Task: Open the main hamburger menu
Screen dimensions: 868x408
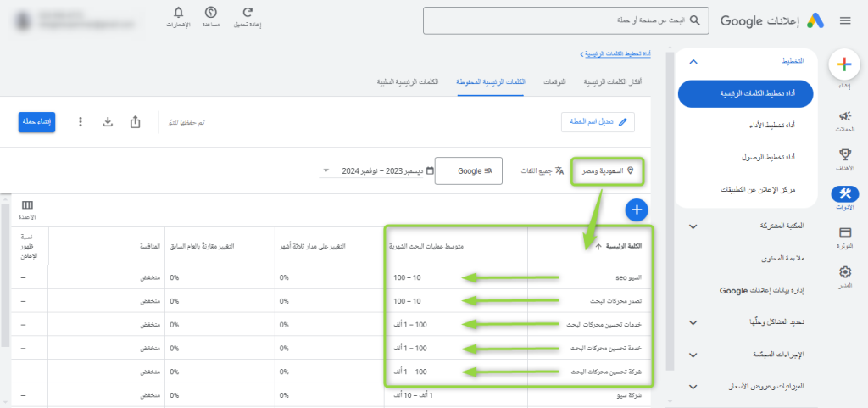Action: (844, 20)
